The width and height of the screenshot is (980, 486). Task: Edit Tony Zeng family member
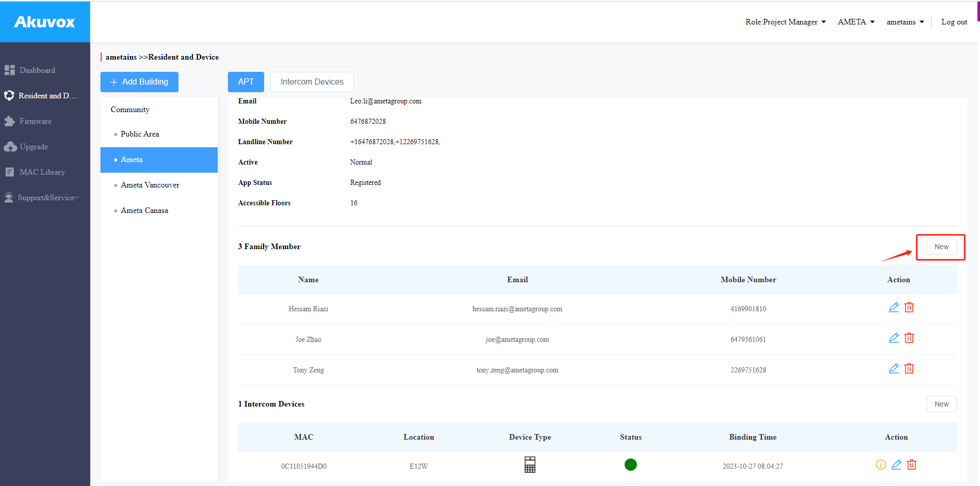pos(894,368)
